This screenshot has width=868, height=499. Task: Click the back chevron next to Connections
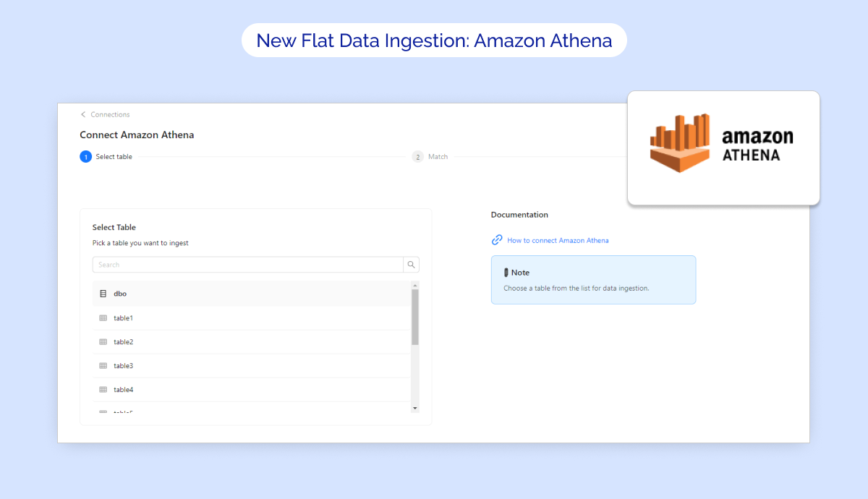coord(83,114)
